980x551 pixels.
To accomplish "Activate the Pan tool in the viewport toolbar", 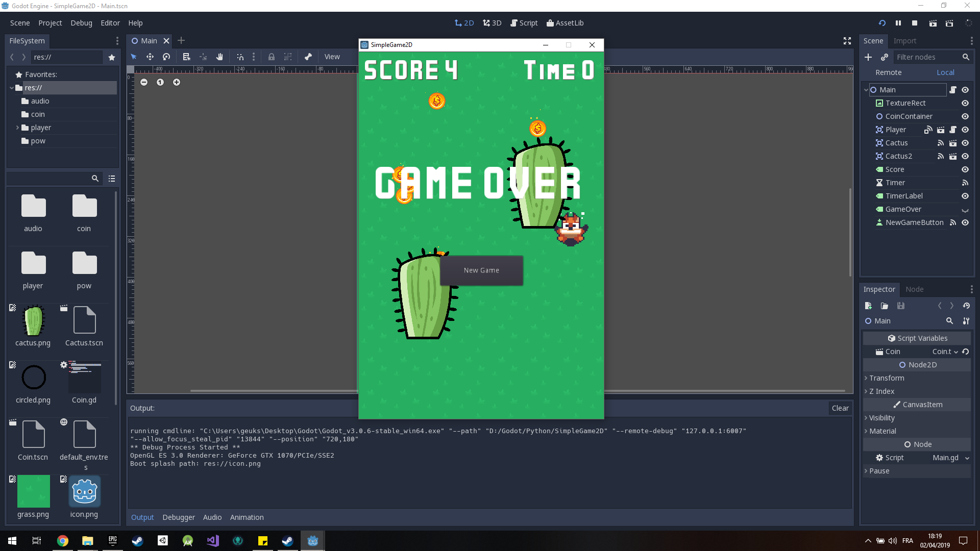I will (220, 57).
